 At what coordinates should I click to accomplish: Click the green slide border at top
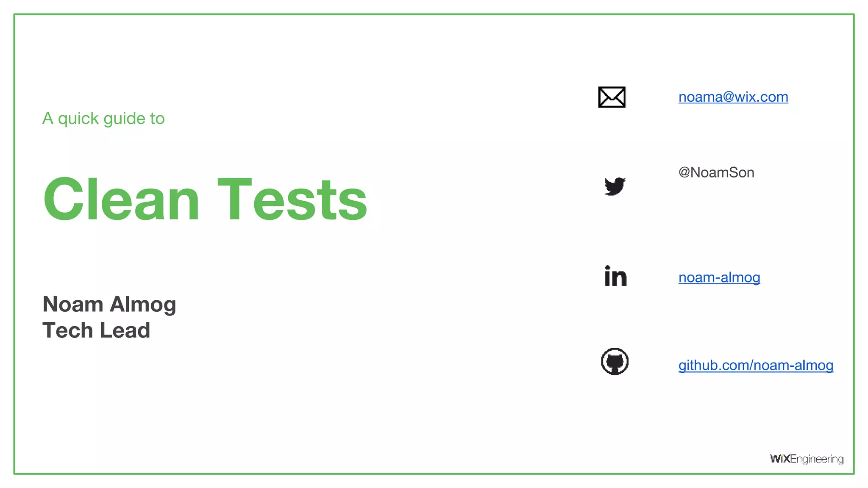pos(434,14)
